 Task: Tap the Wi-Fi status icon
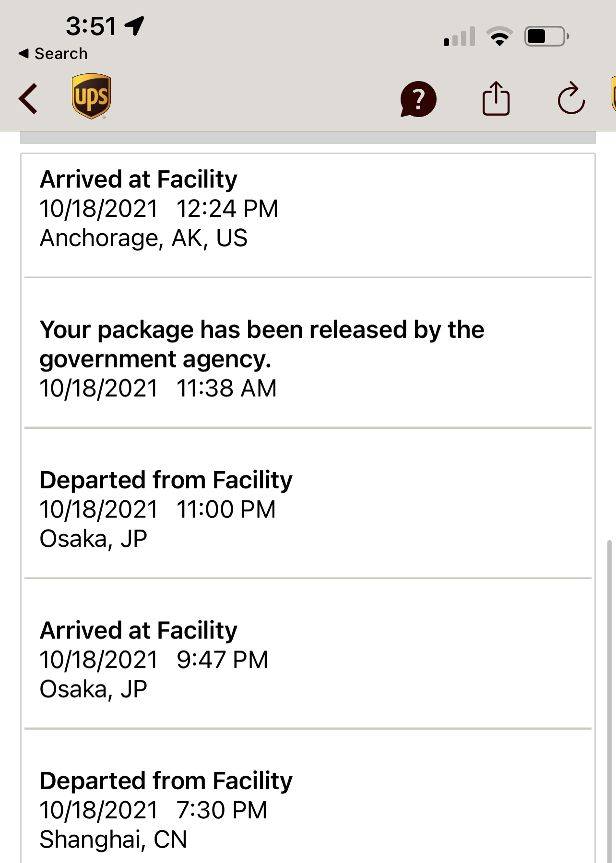[499, 36]
